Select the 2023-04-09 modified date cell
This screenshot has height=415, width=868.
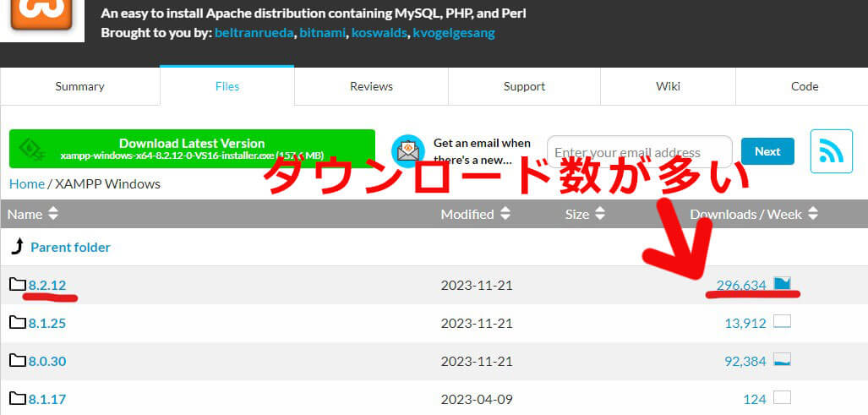tap(477, 399)
